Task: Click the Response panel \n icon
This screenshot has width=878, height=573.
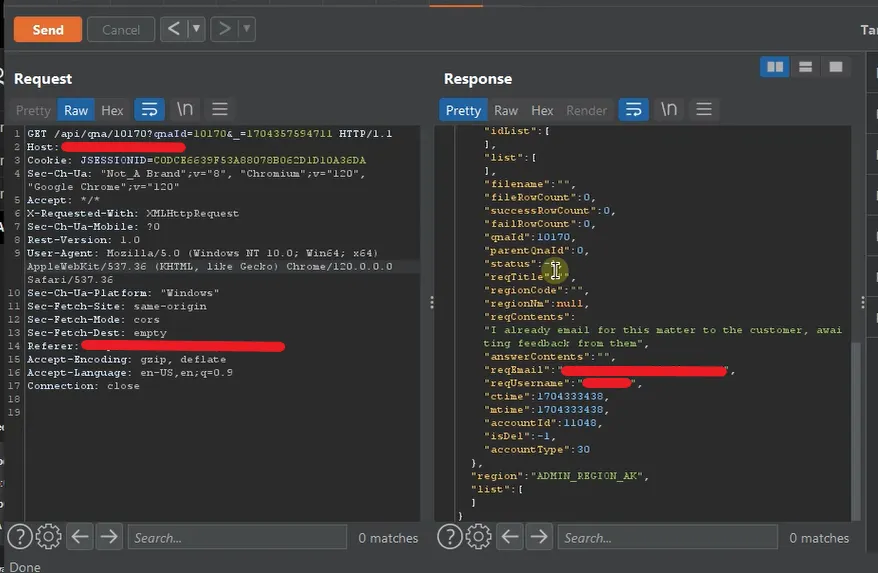Action: coord(669,110)
